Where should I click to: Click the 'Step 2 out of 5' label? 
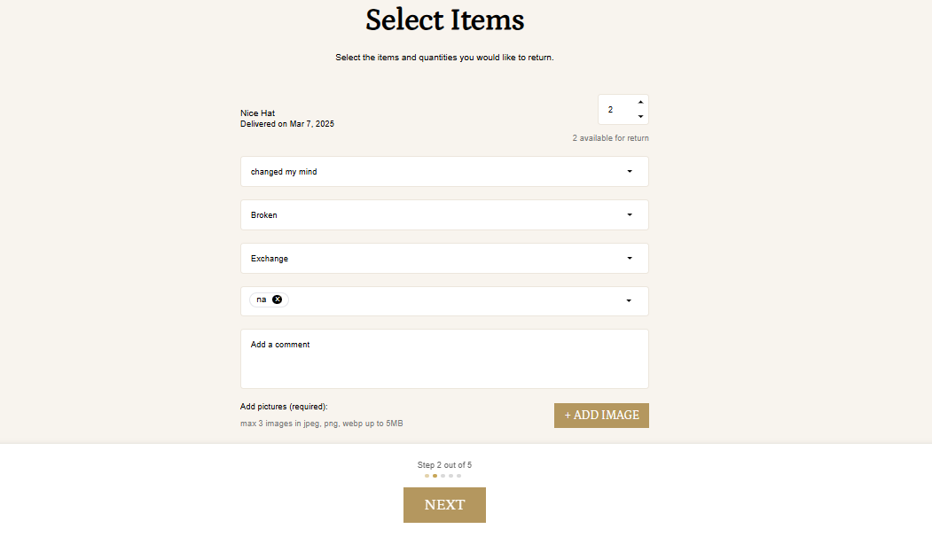[x=444, y=465]
